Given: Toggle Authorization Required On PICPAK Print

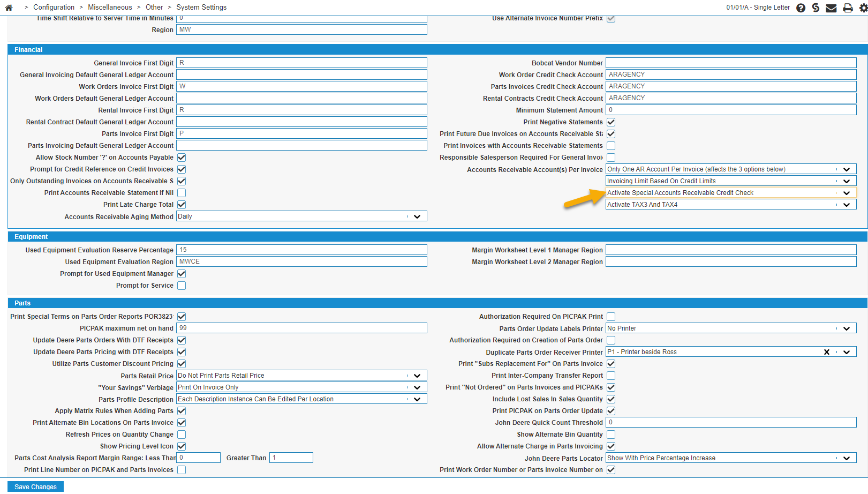Looking at the screenshot, I should coord(611,317).
